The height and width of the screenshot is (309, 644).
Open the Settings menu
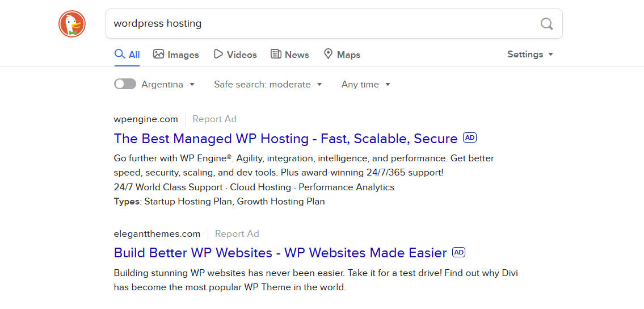coord(530,55)
